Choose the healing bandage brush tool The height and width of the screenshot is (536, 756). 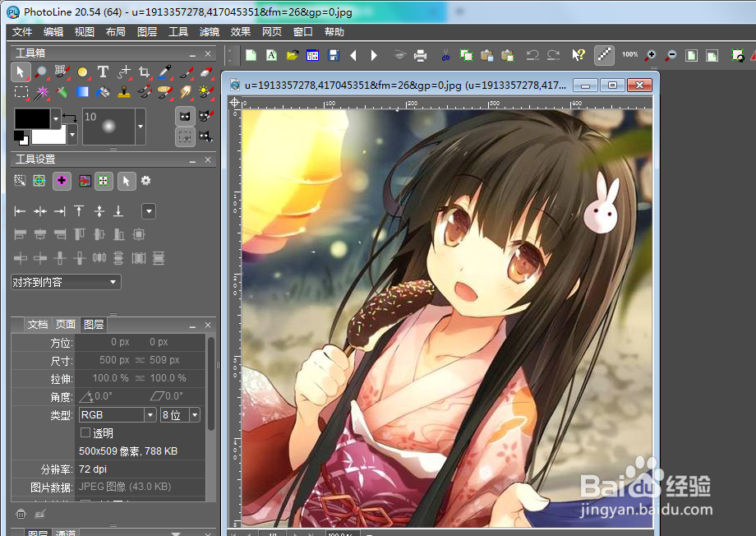[x=165, y=92]
